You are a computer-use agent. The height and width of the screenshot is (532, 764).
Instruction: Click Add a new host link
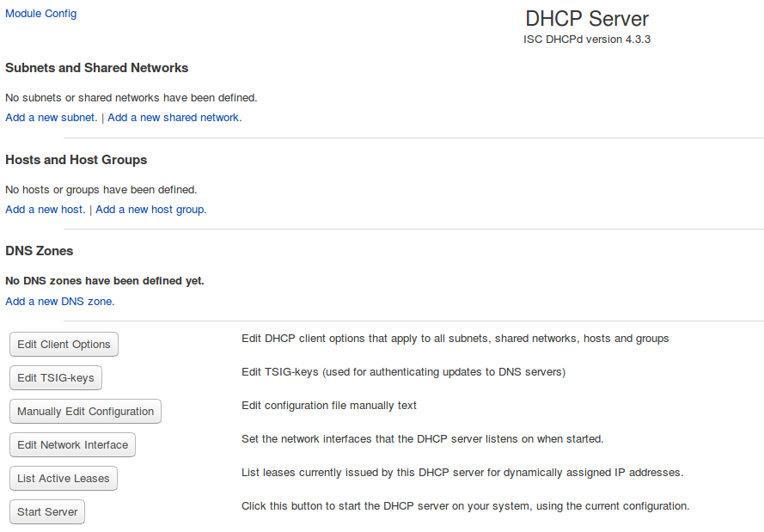tap(46, 210)
